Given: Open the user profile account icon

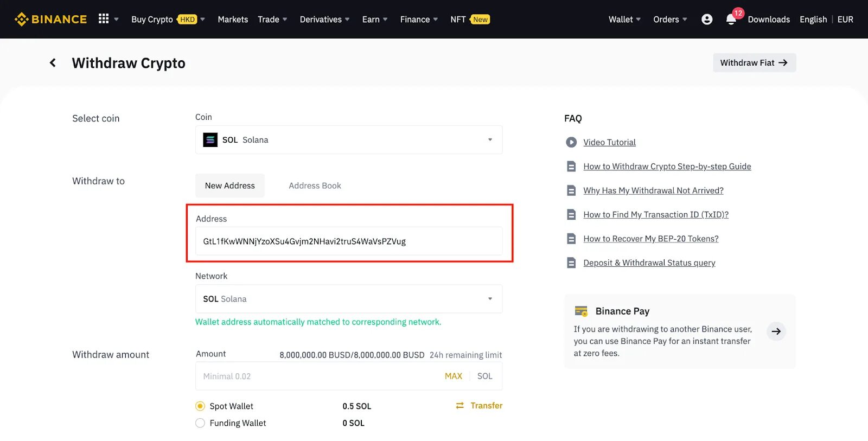Looking at the screenshot, I should 707,20.
